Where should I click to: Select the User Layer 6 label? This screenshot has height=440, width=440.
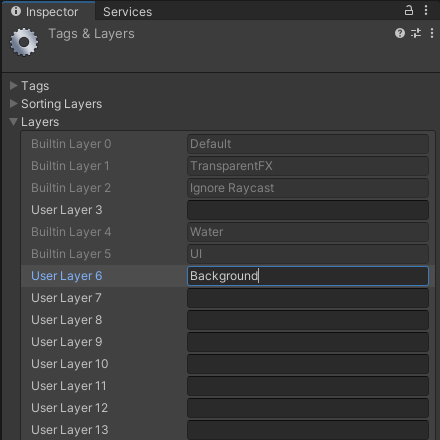67,276
